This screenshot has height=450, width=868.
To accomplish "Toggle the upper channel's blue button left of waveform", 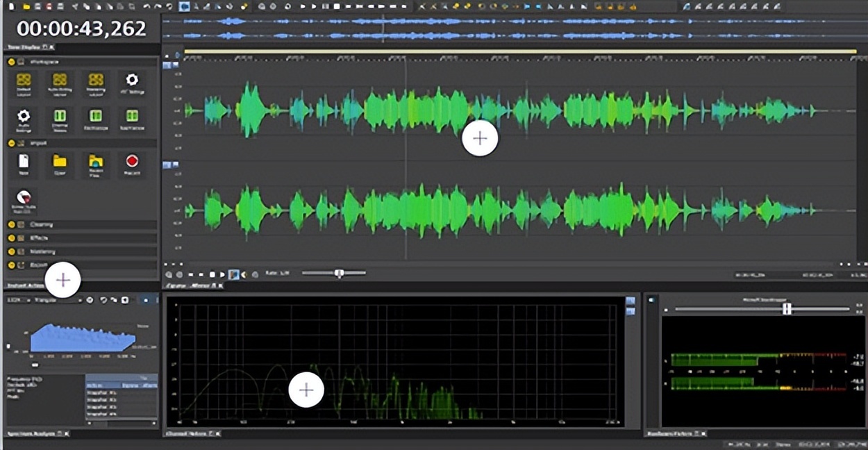I will click(167, 65).
